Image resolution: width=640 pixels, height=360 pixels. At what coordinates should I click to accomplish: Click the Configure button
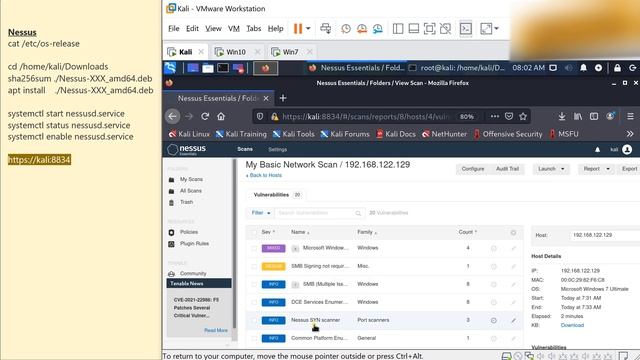[x=473, y=169]
